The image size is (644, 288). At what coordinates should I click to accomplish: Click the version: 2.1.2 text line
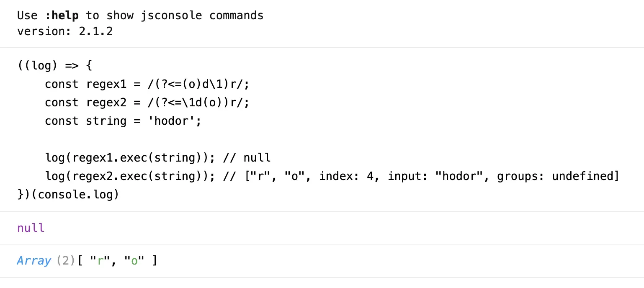coord(65,31)
